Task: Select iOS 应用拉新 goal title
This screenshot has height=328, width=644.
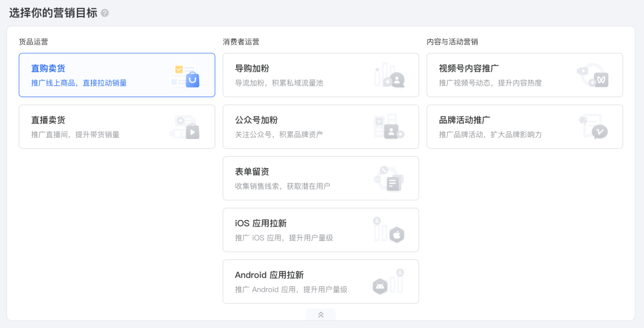Action: pyautogui.click(x=261, y=223)
